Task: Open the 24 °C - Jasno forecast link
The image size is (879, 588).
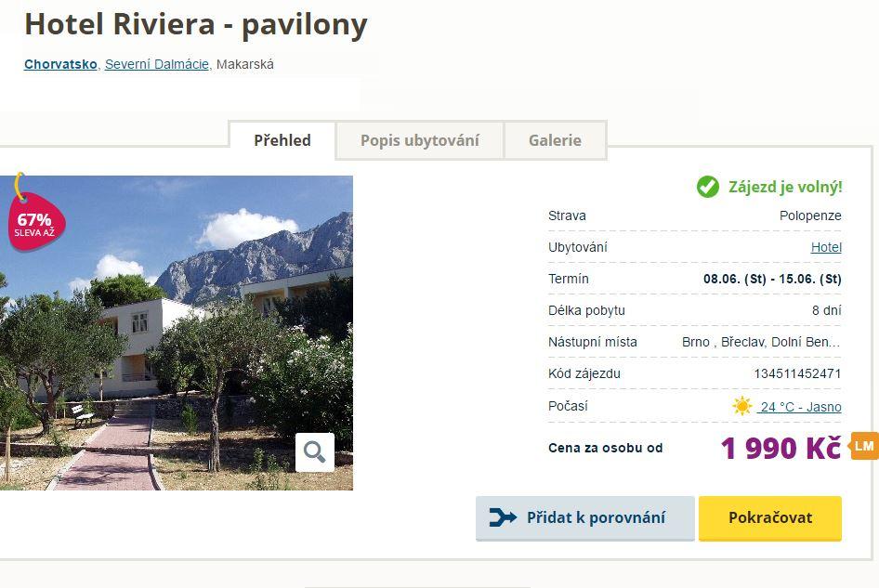Action: coord(800,407)
